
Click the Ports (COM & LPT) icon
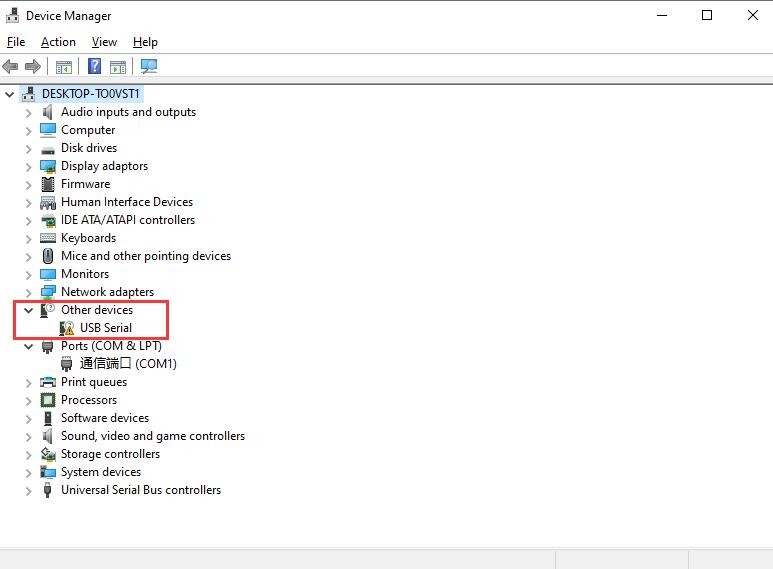[47, 346]
